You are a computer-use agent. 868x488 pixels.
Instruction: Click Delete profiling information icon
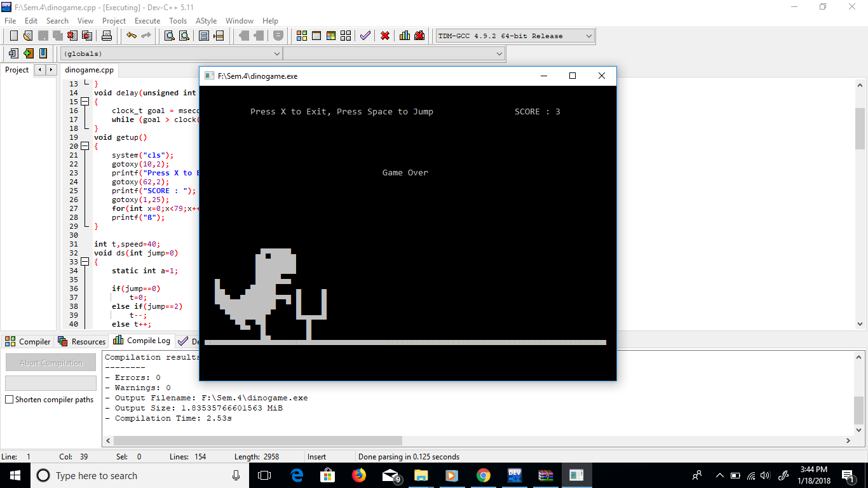(419, 36)
